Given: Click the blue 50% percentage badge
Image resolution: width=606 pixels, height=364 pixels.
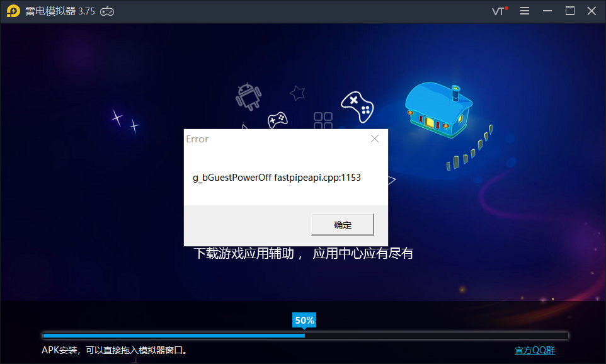Looking at the screenshot, I should pyautogui.click(x=304, y=320).
